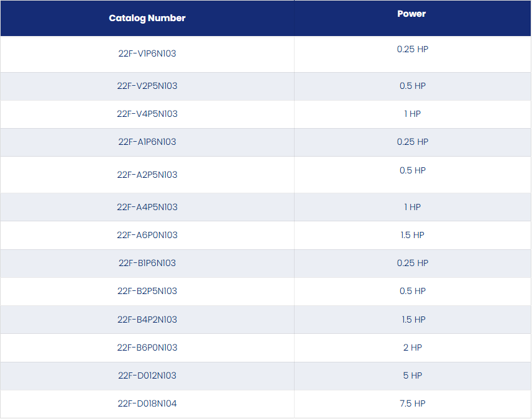The height and width of the screenshot is (419, 532).
Task: Click 0.25 HP in the 22F-B1P6N103 row
Action: point(413,263)
